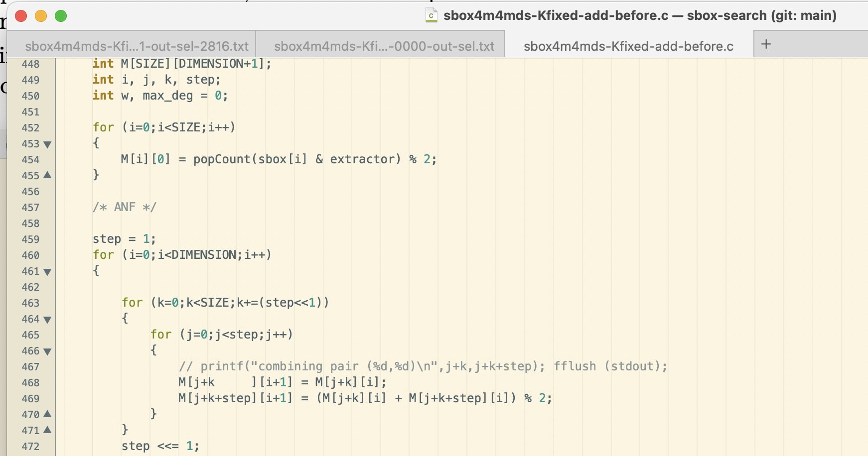Collapse the for loop starting at line 461

click(46, 271)
